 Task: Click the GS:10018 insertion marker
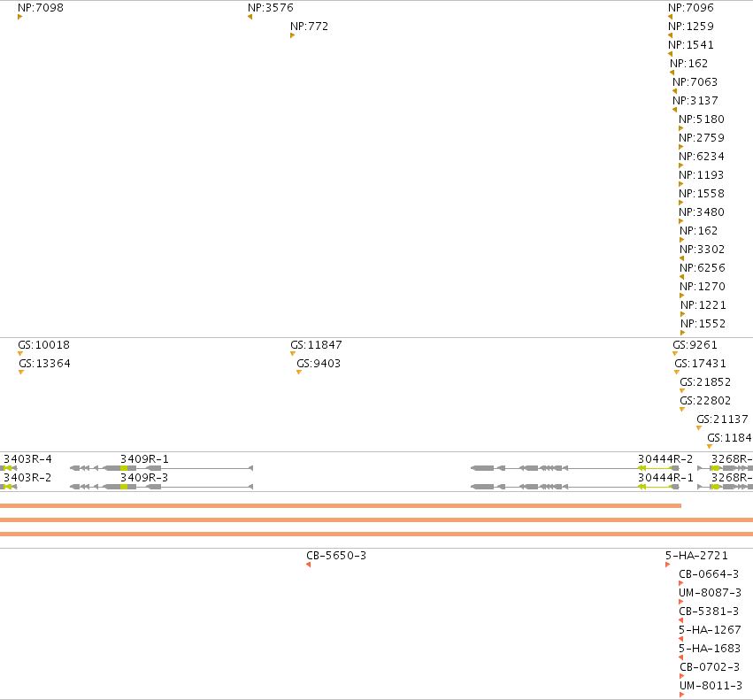(x=19, y=354)
